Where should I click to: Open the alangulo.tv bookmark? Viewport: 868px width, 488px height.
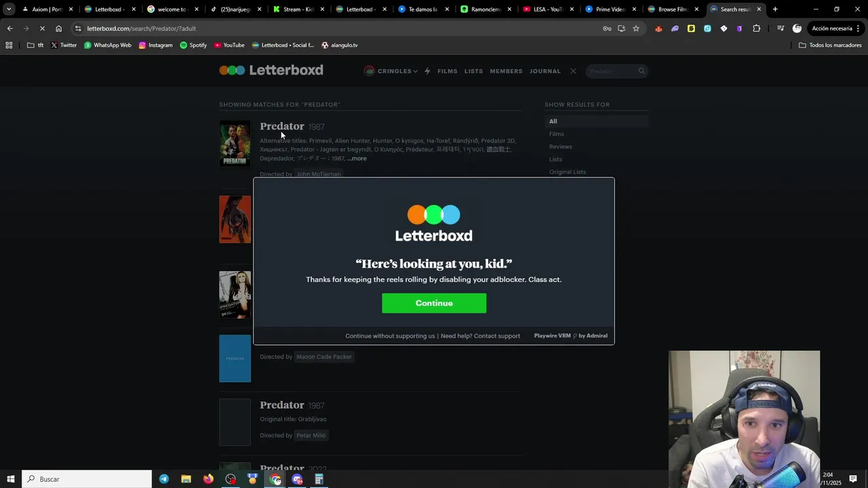pyautogui.click(x=339, y=45)
